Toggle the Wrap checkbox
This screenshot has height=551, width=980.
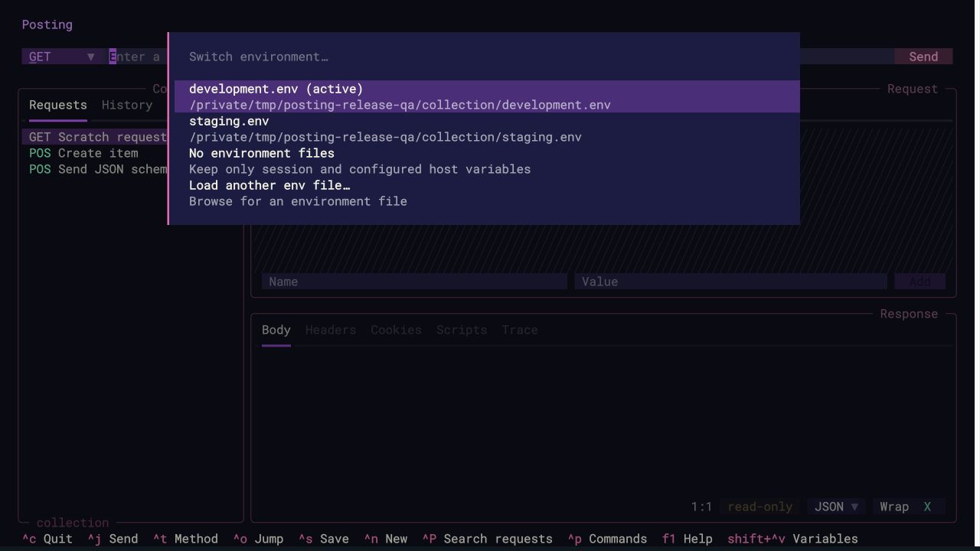[x=909, y=507]
